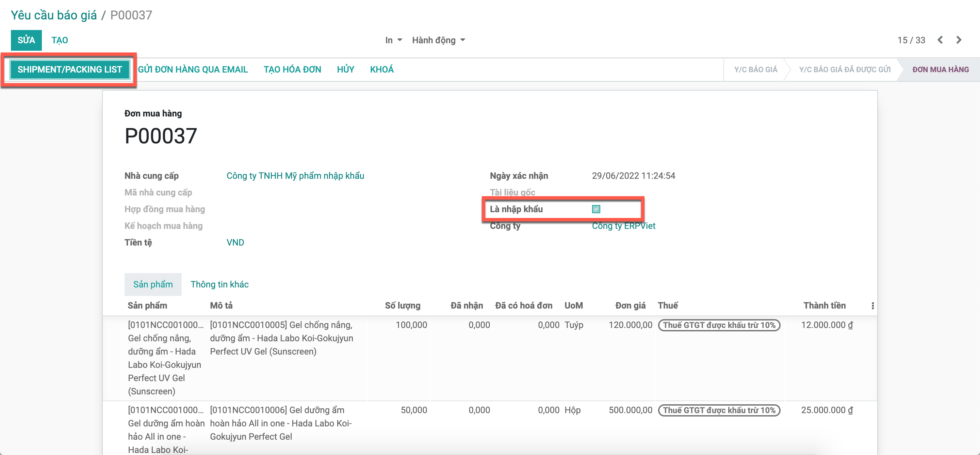Viewport: 980px width, 455px height.
Task: Sort by UoM column header
Action: point(573,306)
